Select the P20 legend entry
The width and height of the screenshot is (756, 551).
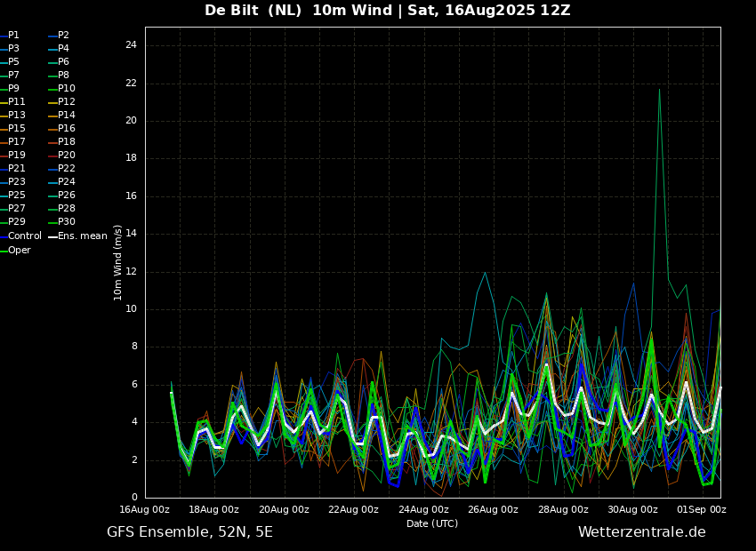pos(61,156)
